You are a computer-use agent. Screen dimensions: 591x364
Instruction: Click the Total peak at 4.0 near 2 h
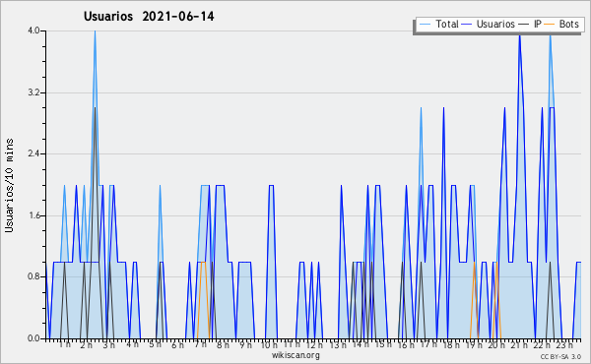tap(95, 31)
